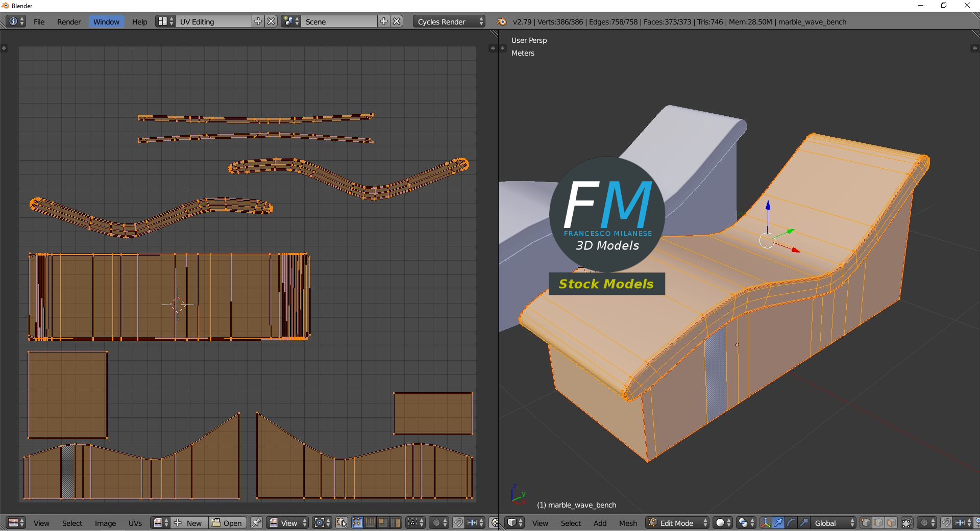Show the 3D view's left tool shelf
The image size is (980, 531).
coord(502,48)
